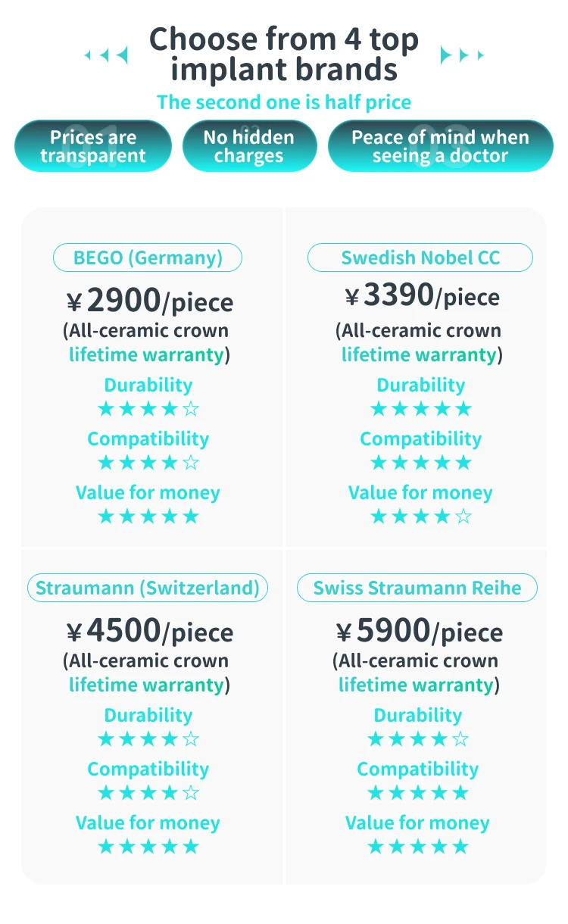Click the ¥5900/piece price

point(420,632)
